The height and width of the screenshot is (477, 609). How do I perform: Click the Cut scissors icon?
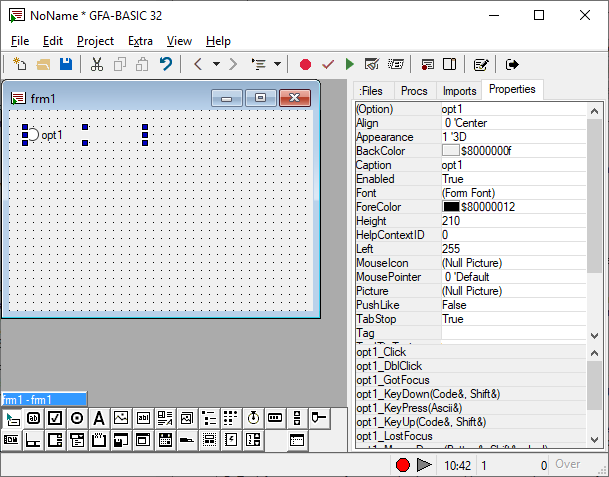click(x=97, y=64)
